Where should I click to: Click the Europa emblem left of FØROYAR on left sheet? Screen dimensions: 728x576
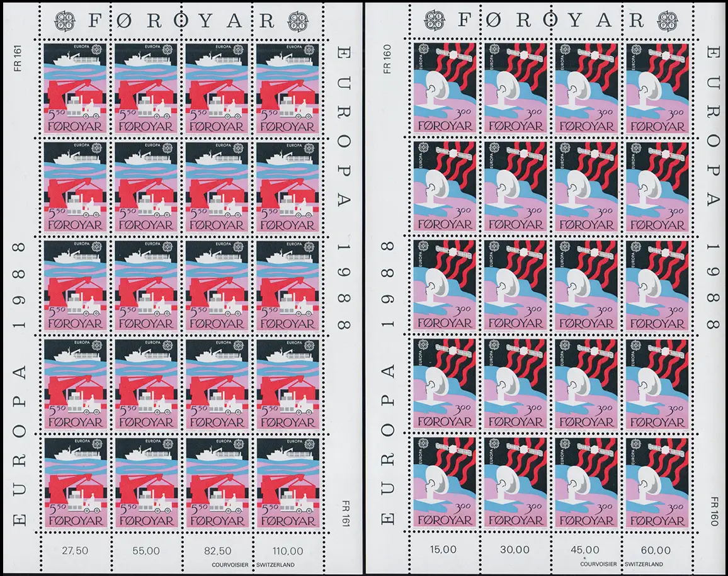click(64, 20)
